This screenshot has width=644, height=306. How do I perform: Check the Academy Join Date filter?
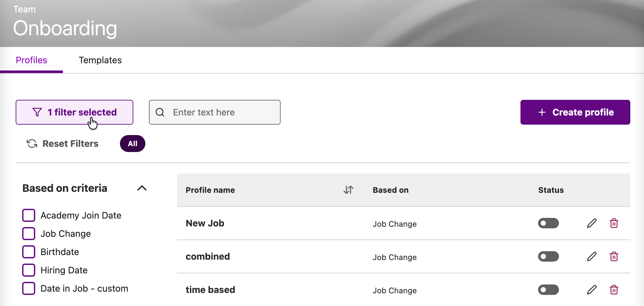pos(29,215)
